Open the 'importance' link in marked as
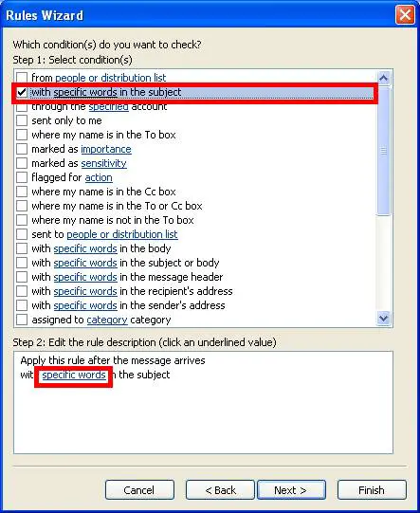This screenshot has height=513, width=420. point(106,149)
